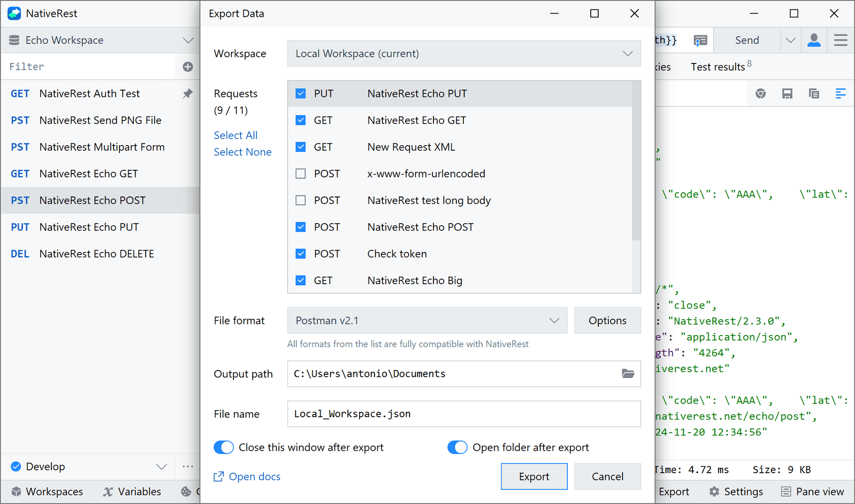Disable Close this window after export

click(223, 447)
